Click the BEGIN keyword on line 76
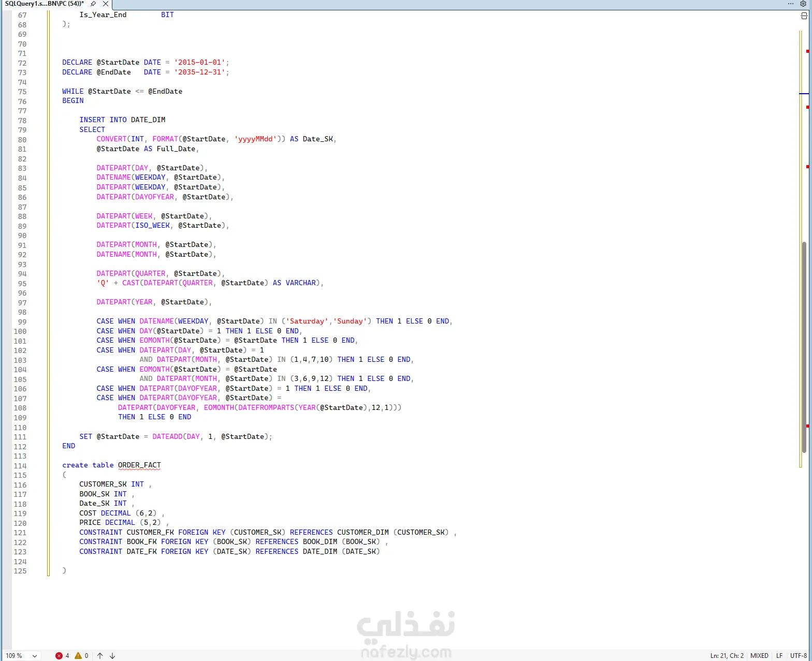812x661 pixels. [x=72, y=100]
